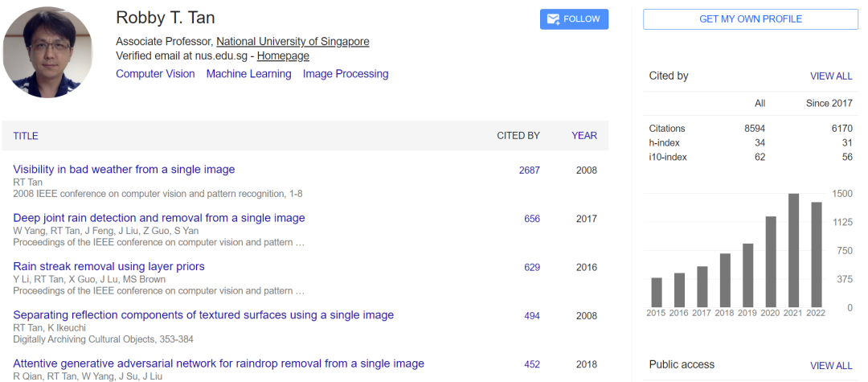Open the Homepage link

[x=283, y=56]
